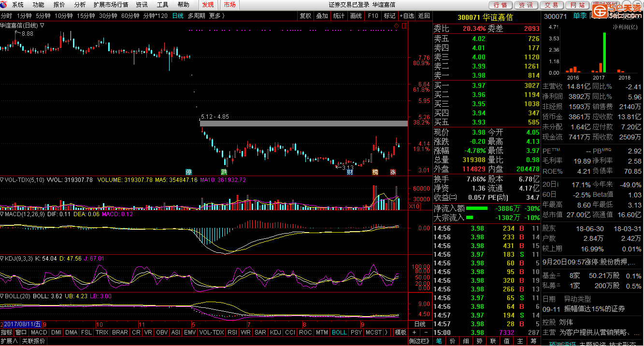Open the VOL-TDX indicator panel menu triangle

pos(2,180)
